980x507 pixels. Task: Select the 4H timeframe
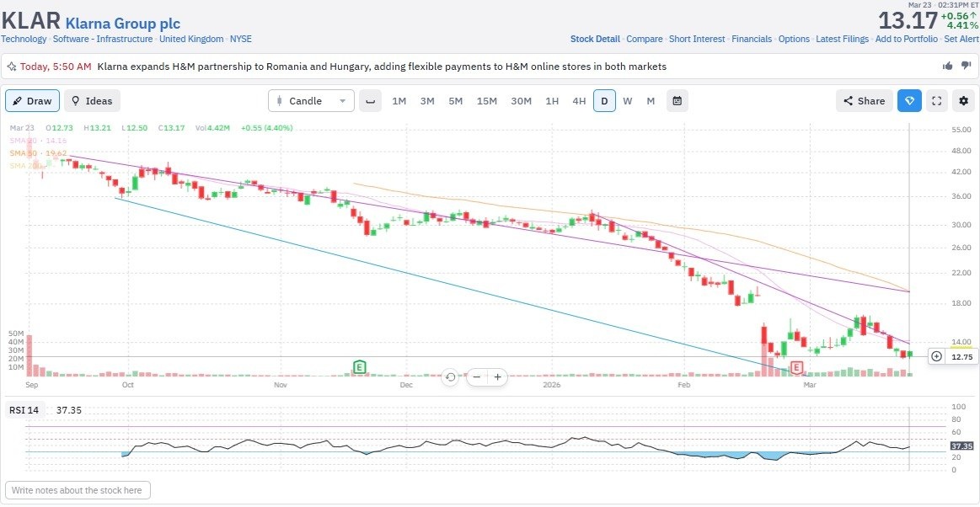(580, 100)
